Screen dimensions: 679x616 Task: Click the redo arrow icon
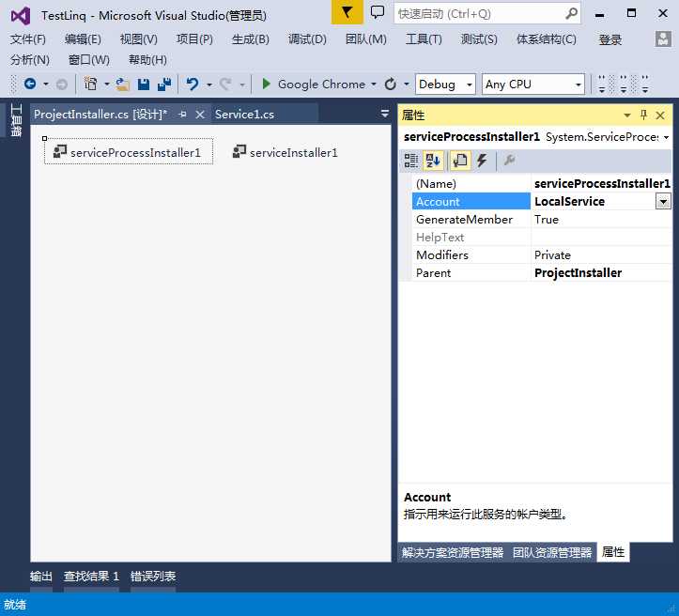pyautogui.click(x=225, y=84)
